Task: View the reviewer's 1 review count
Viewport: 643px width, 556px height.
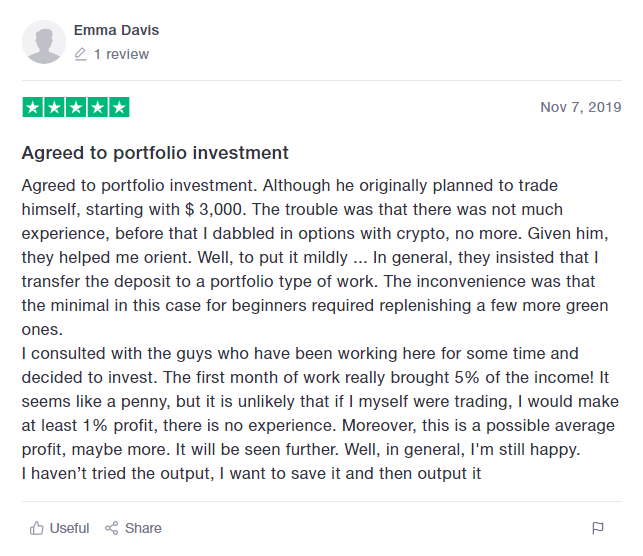Action: [x=121, y=55]
